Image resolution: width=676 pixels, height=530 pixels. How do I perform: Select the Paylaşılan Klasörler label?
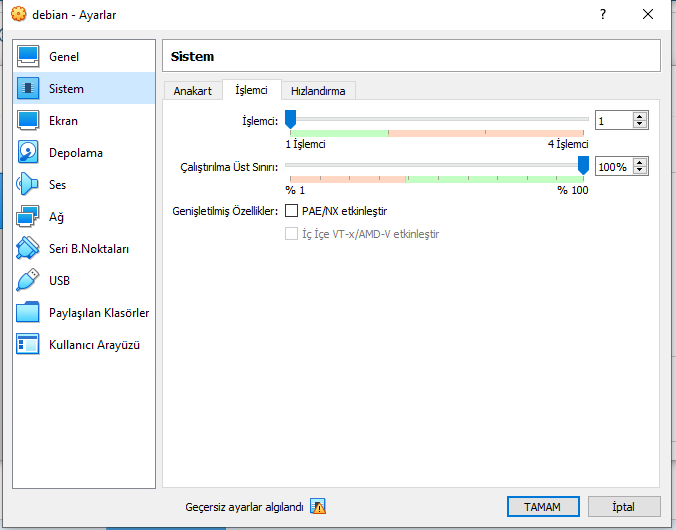99,313
